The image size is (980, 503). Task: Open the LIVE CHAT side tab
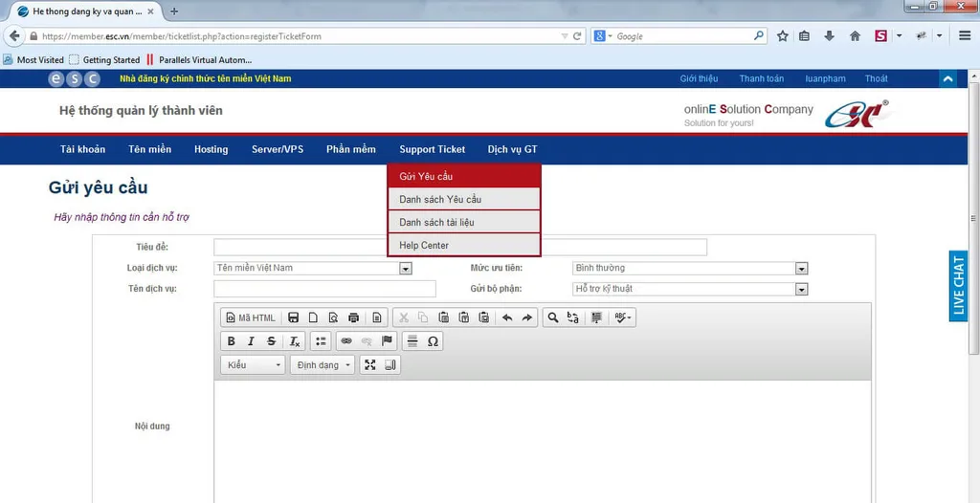click(958, 286)
